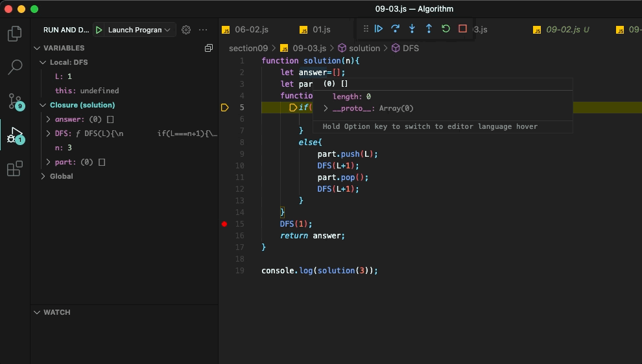Continue execution in debug toolbar
642x364 pixels.
coord(379,28)
